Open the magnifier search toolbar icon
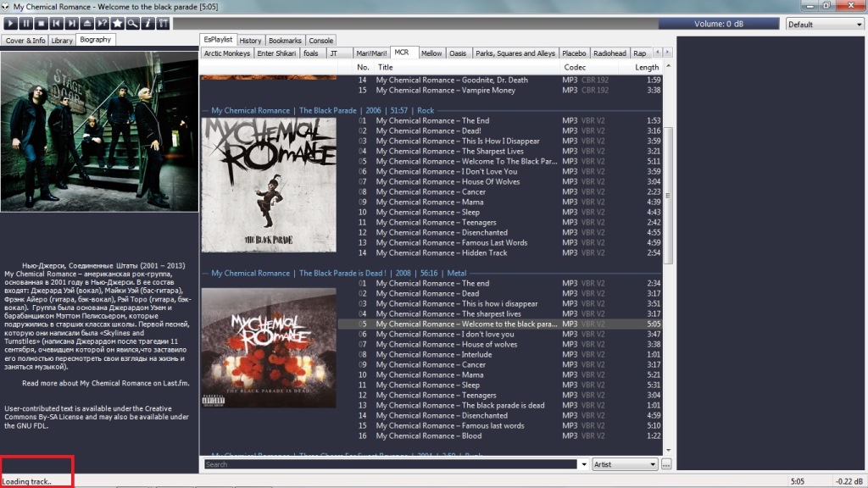This screenshot has width=868, height=488. tap(132, 23)
